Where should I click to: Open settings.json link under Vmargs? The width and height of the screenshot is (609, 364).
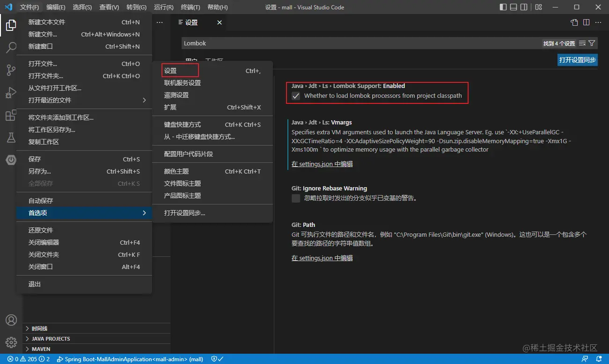click(322, 164)
